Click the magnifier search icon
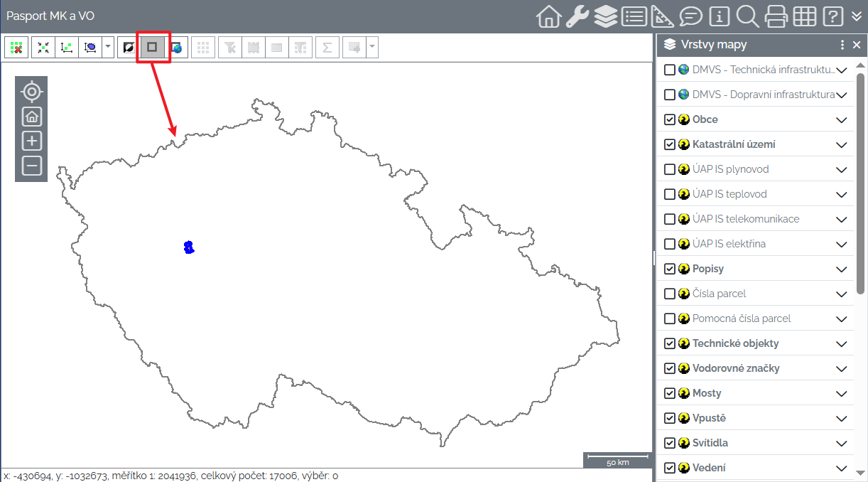Screen dimensions: 868x482 [747, 16]
